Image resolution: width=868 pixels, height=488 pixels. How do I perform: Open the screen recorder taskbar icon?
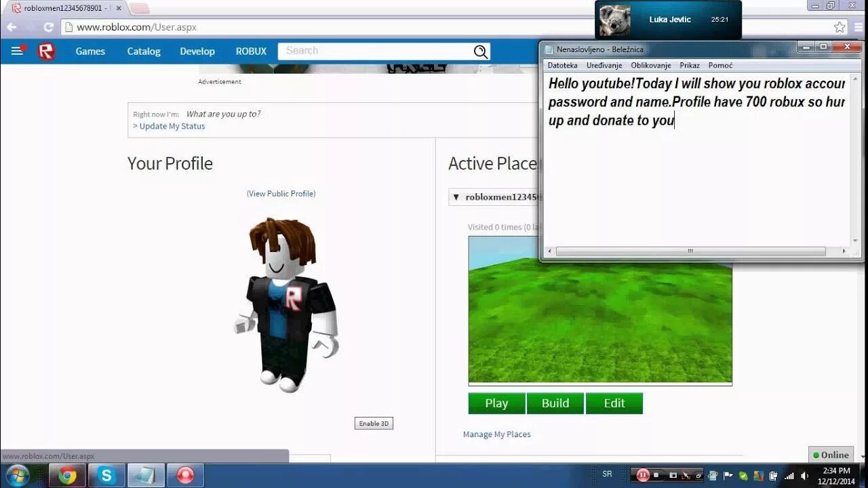point(185,475)
